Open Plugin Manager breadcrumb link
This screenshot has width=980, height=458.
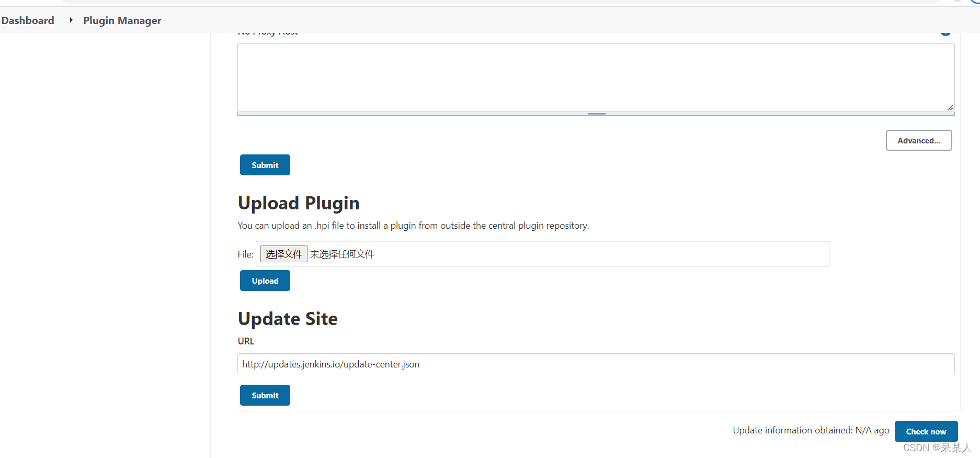click(x=122, y=20)
